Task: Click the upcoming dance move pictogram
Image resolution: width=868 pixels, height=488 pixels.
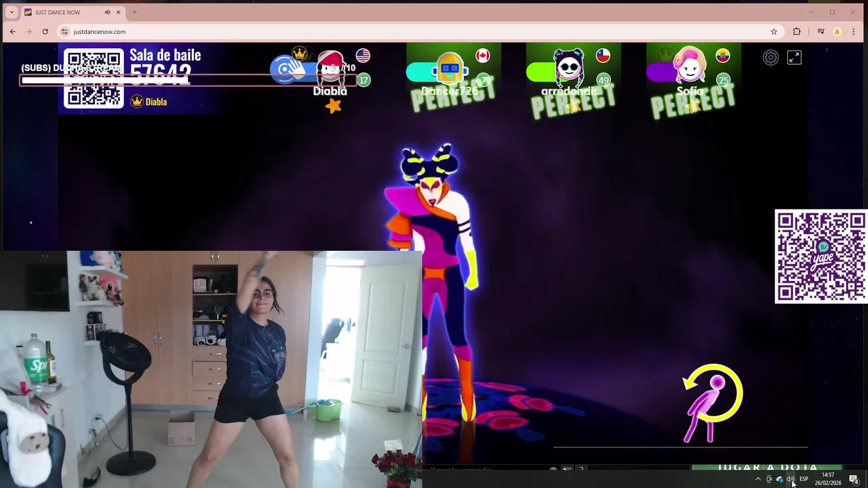Action: pyautogui.click(x=712, y=404)
